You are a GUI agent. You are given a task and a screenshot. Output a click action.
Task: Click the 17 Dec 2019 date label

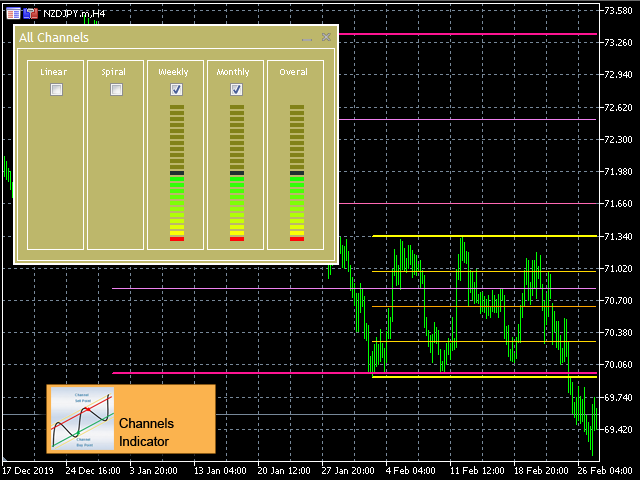27,470
